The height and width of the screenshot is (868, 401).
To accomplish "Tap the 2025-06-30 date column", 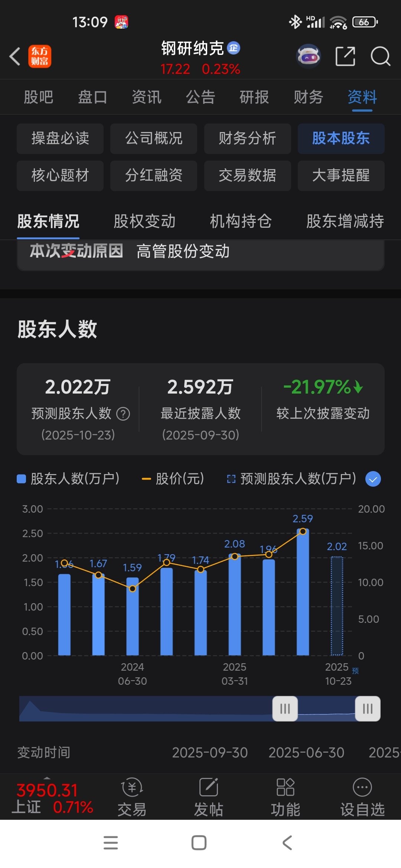I will pyautogui.click(x=306, y=753).
